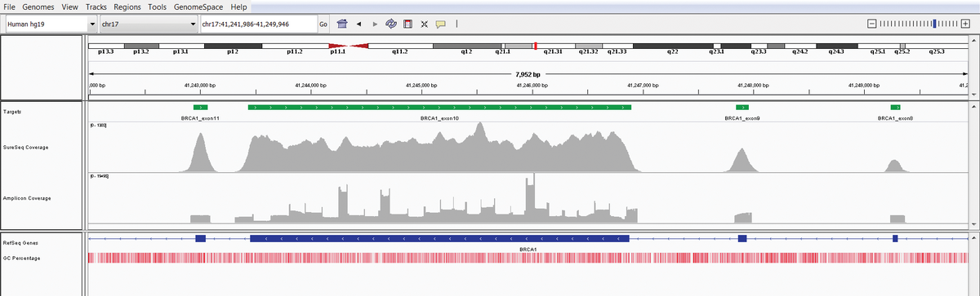Zoom out with the minus icon

coord(872,24)
